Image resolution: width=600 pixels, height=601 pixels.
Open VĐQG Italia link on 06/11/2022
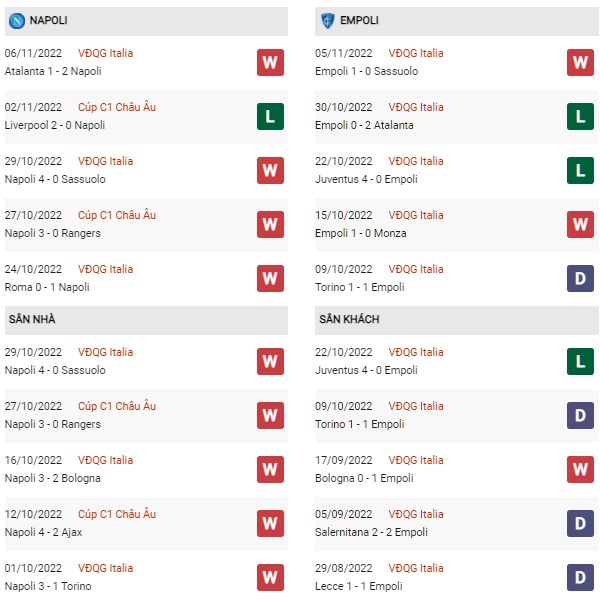[105, 53]
